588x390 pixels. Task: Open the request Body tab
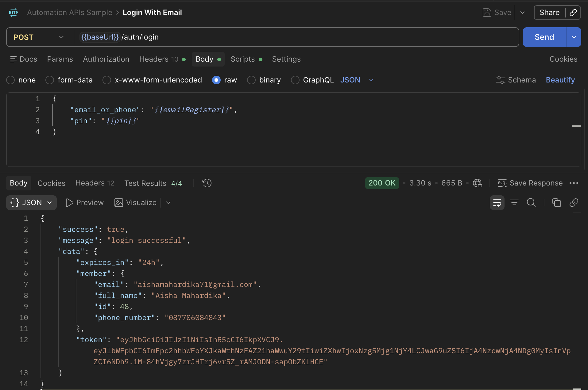(208, 59)
